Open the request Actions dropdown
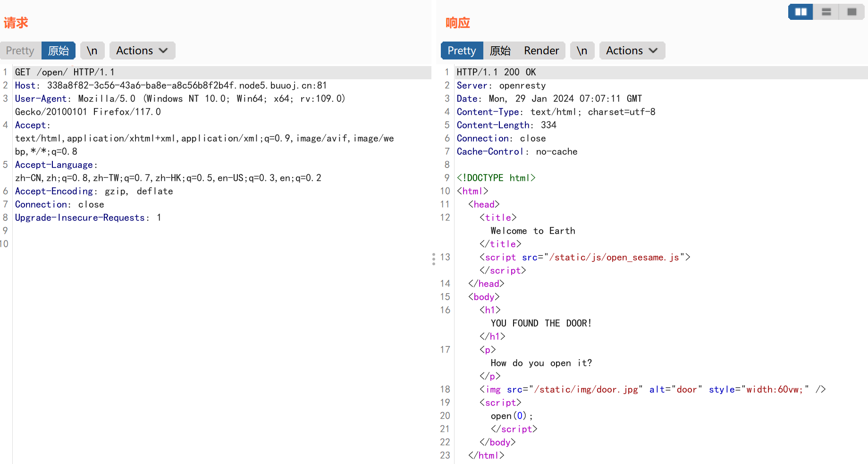This screenshot has width=868, height=464. (x=142, y=51)
